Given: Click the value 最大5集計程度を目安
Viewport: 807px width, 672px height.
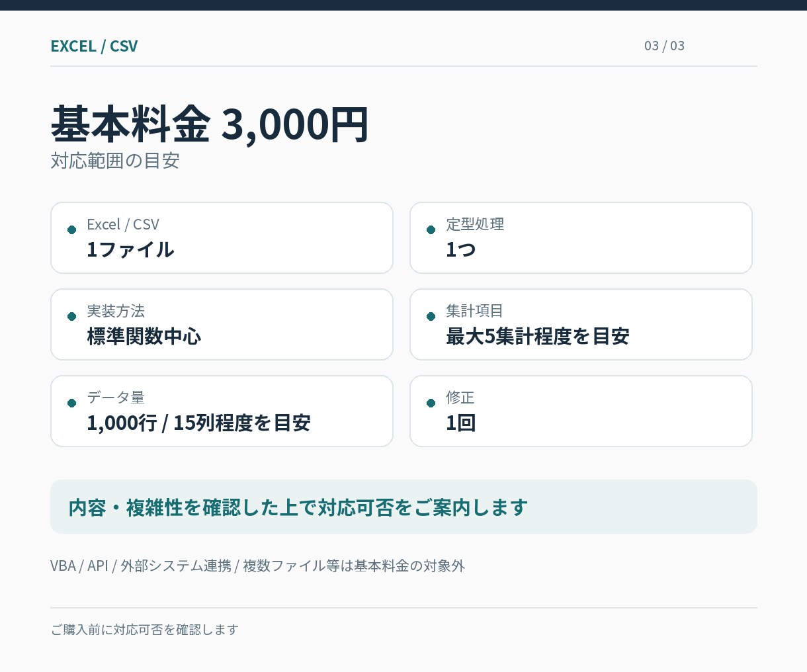Looking at the screenshot, I should pyautogui.click(x=537, y=337).
